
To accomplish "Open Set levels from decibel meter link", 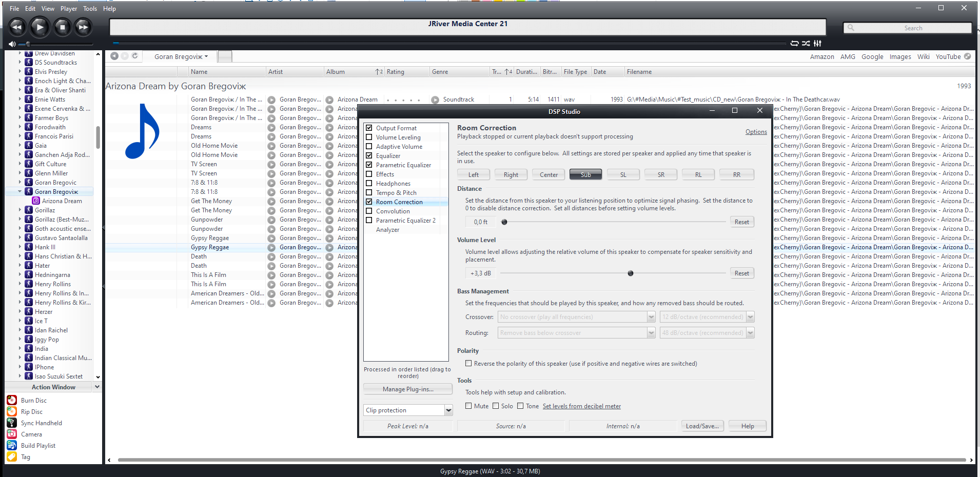I will tap(582, 406).
